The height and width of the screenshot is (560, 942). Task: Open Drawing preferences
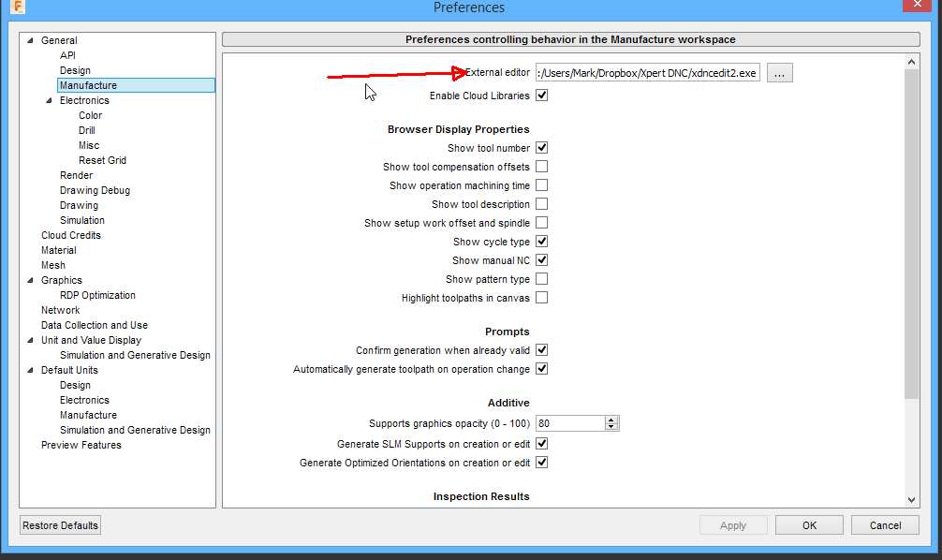tap(79, 205)
